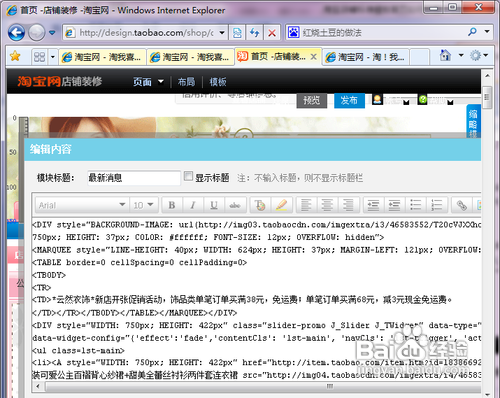This screenshot has width=500, height=398.
Task: Expand the tab list dropdown arrow
Action: [53, 57]
